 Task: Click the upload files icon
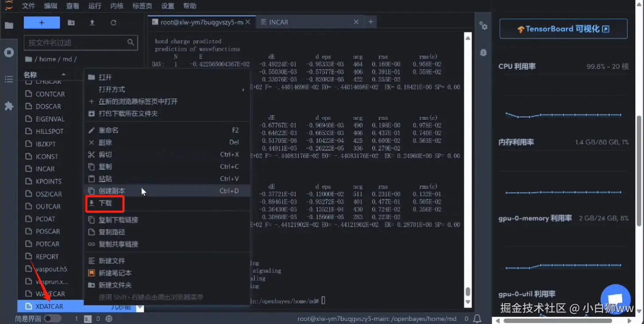(x=92, y=23)
